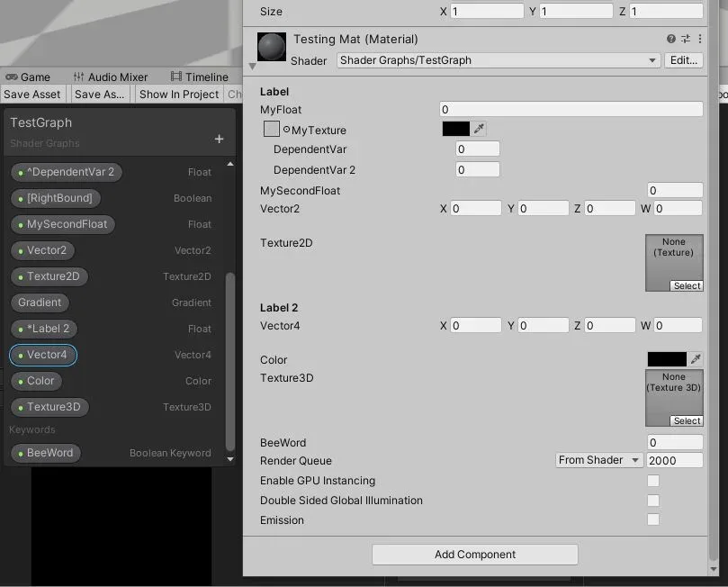The image size is (728, 587).
Task: Click the DependentVar 2 value field
Action: click(478, 169)
